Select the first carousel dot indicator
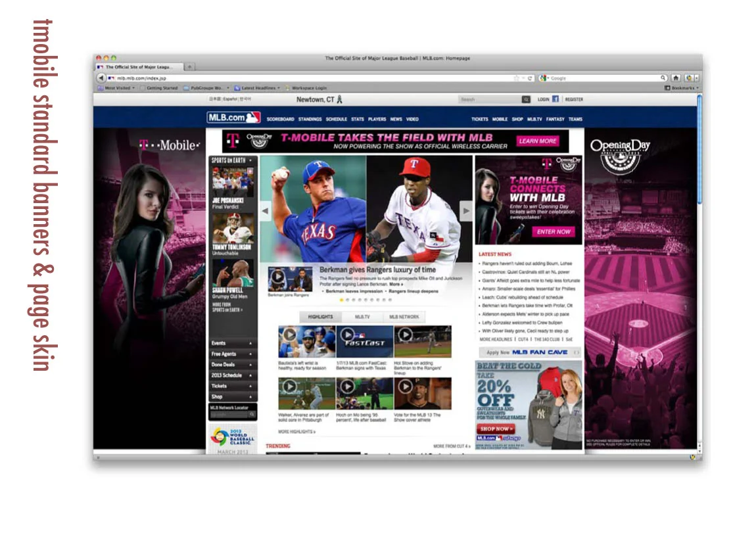The image size is (756, 539). click(341, 300)
